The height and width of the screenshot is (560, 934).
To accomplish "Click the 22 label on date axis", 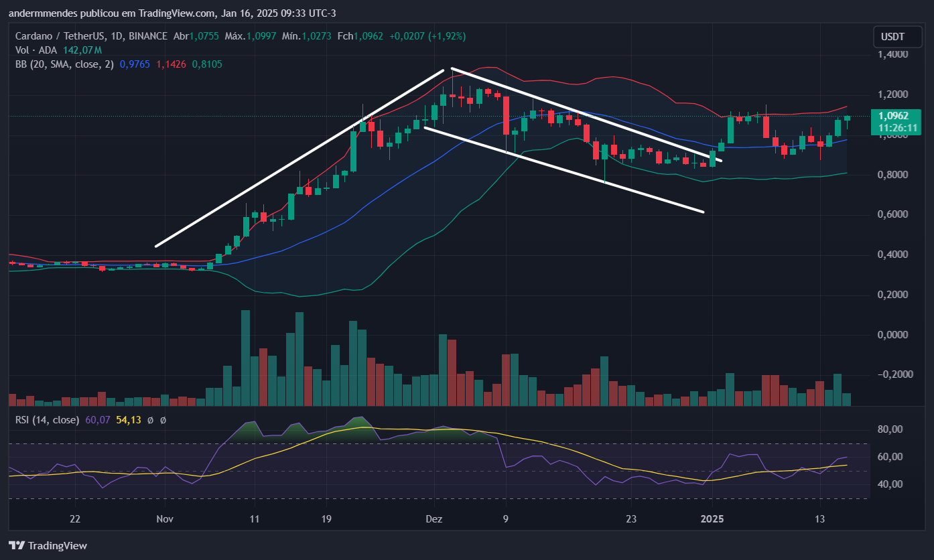I will coord(75,519).
